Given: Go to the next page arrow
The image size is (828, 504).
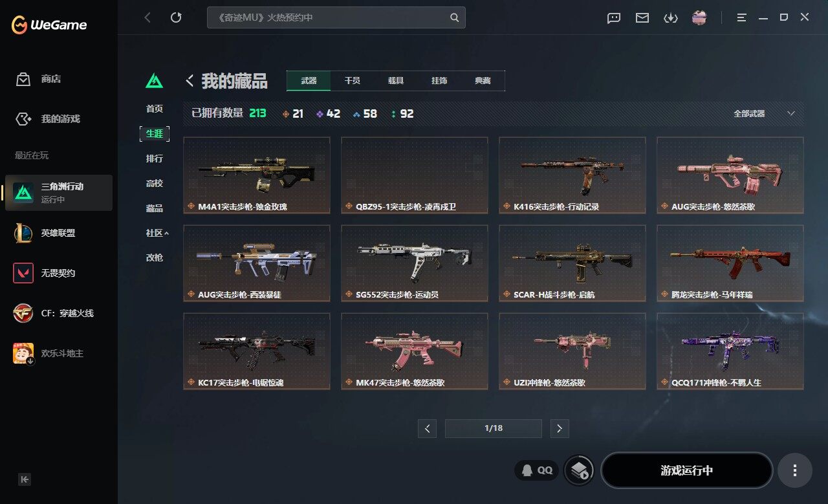Looking at the screenshot, I should 560,428.
